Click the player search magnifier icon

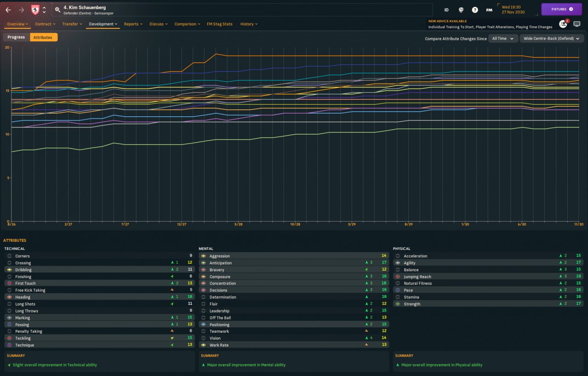[57, 10]
